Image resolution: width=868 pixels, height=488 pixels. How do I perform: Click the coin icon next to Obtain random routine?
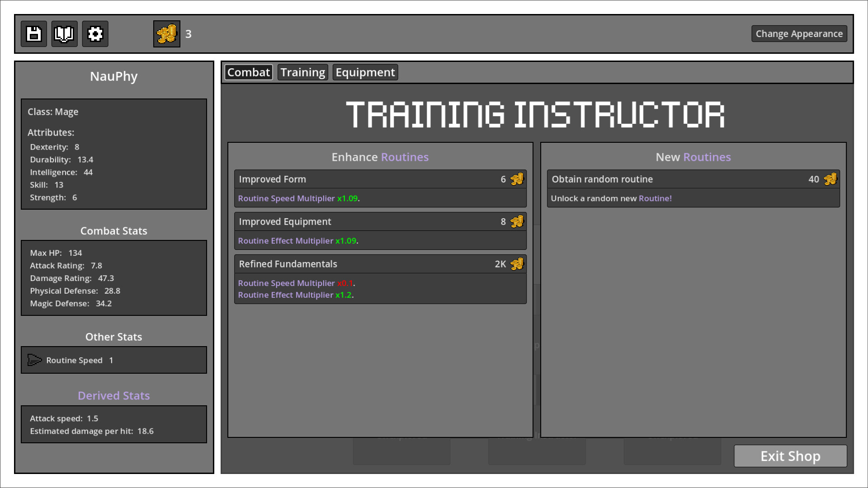coord(830,179)
